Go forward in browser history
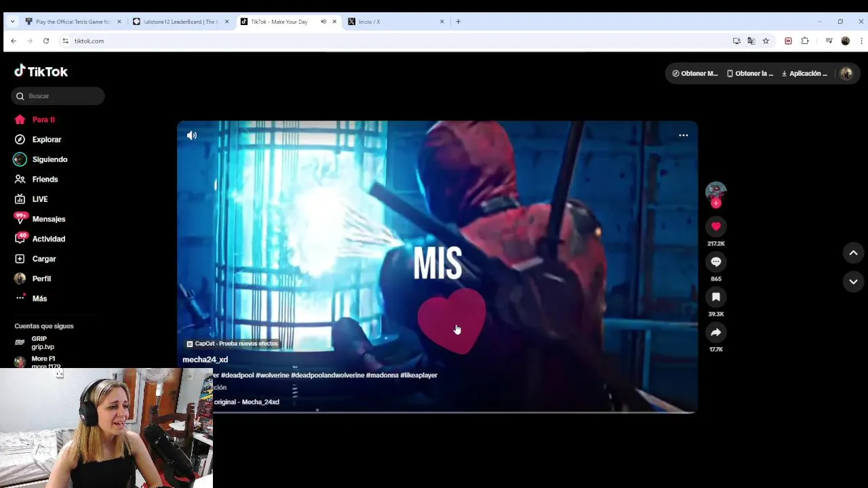The image size is (868, 488). click(30, 41)
